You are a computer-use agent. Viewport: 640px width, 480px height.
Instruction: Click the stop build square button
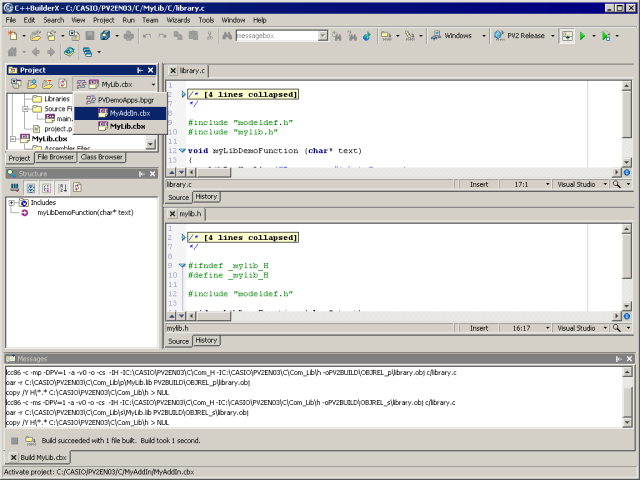(14, 440)
